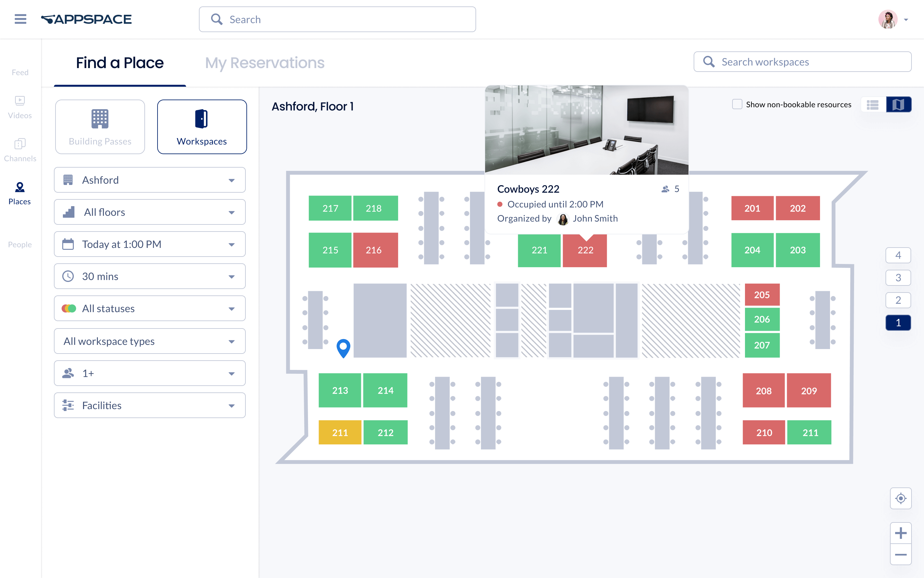
Task: Click the Appspace logo
Action: 86,19
